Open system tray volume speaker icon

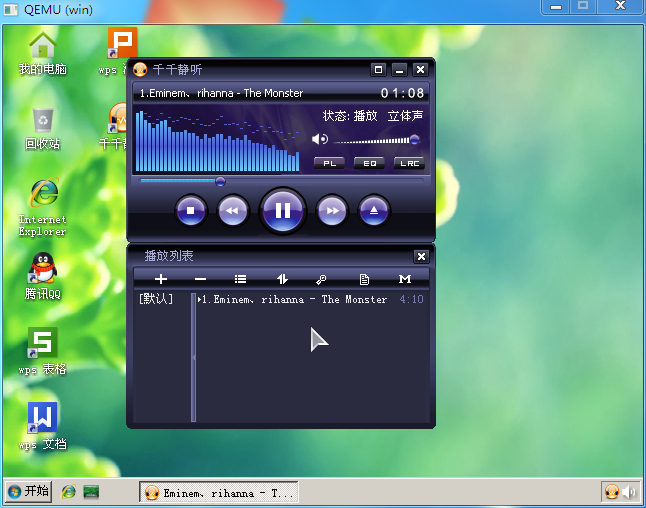tap(629, 492)
